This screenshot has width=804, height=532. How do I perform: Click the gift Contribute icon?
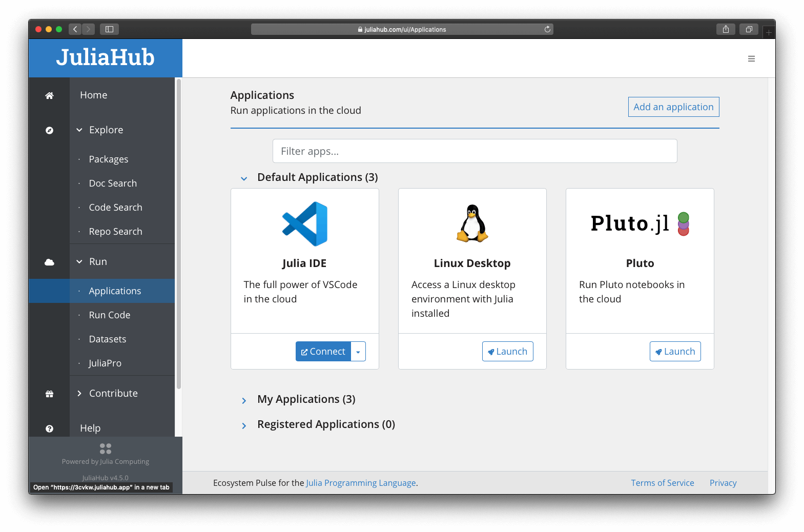tap(49, 394)
